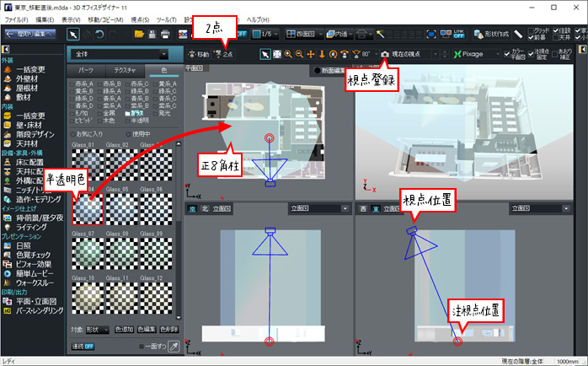This screenshot has height=366, width=588.
Task: Toggle the 連続 OFF switch
Action: pos(83,345)
